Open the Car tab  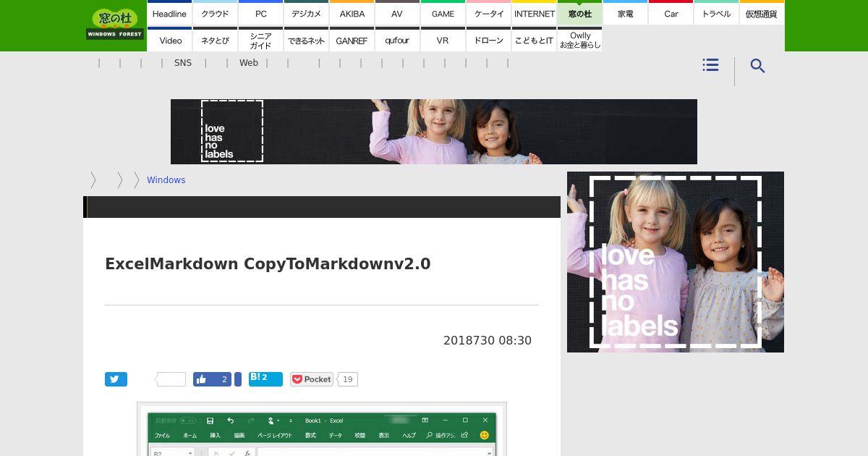[671, 13]
